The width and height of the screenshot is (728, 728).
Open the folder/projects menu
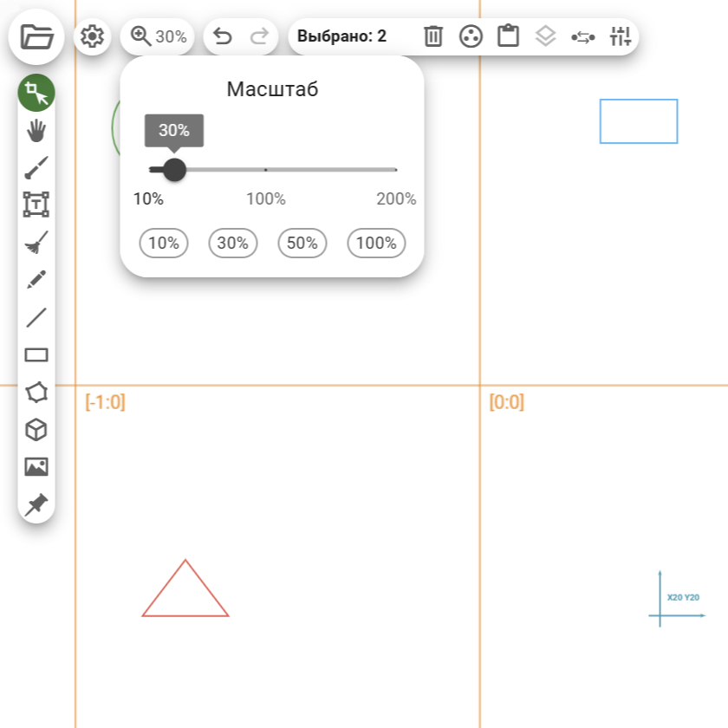point(36,36)
